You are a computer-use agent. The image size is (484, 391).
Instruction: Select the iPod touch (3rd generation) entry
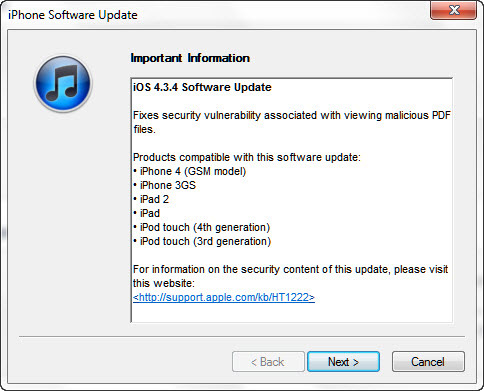click(x=202, y=241)
